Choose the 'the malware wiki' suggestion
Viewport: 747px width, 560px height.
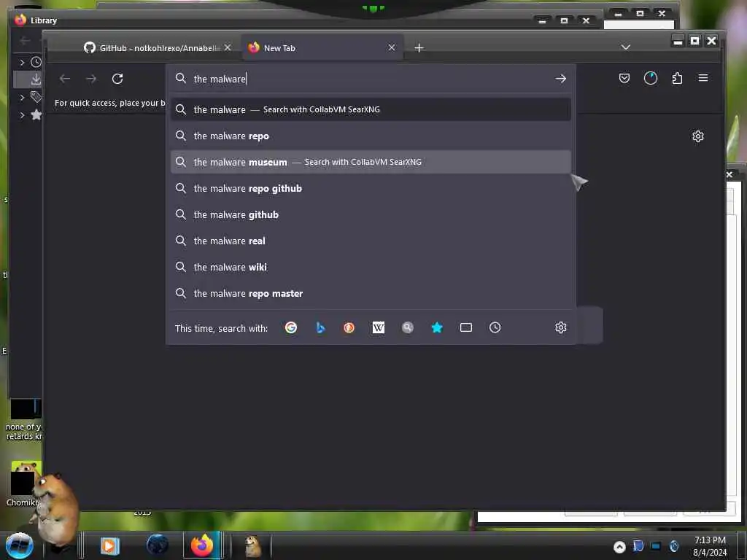click(371, 267)
